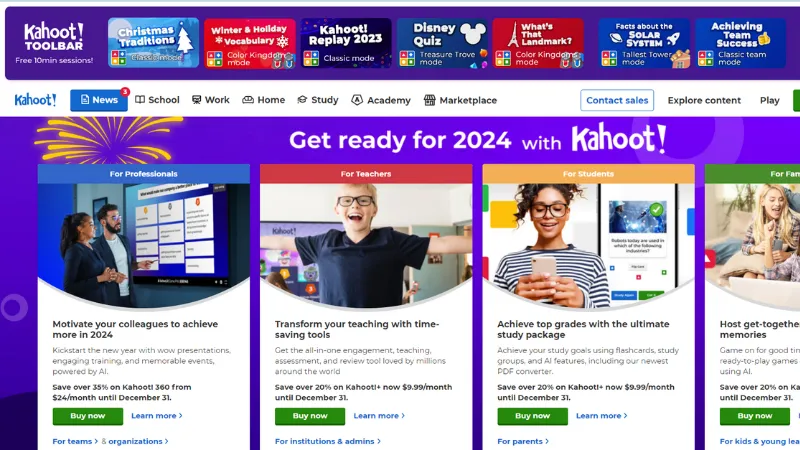The image size is (800, 450).
Task: Click the Play link in navbar
Action: (x=769, y=101)
